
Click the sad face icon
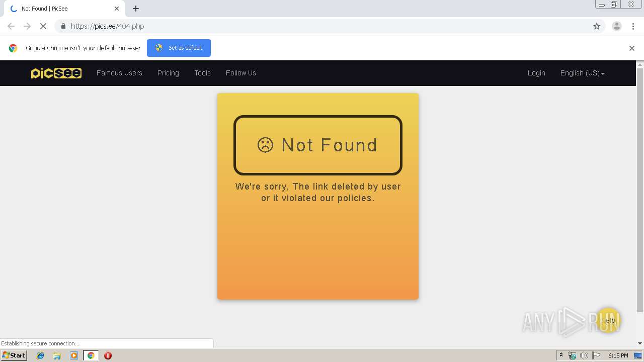(x=265, y=145)
